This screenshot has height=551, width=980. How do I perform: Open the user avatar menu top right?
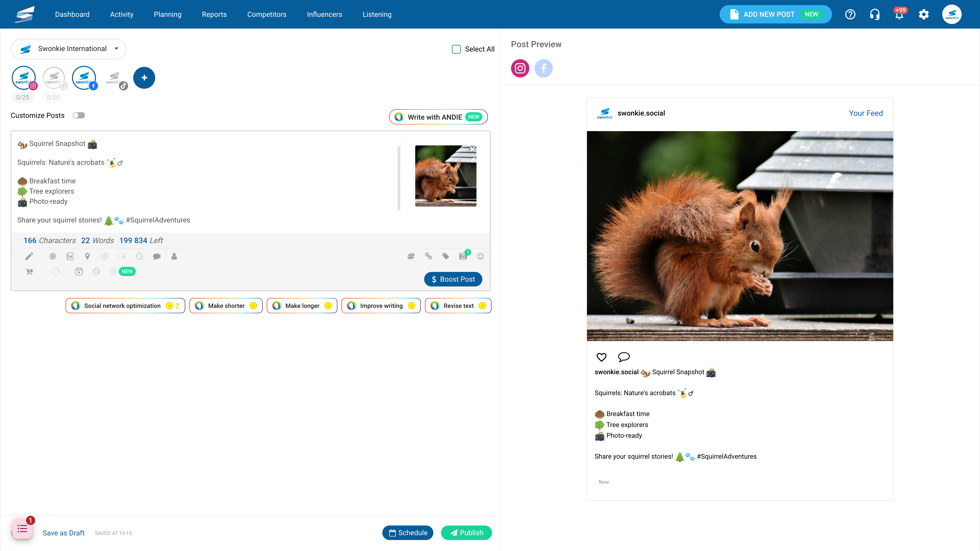click(952, 15)
